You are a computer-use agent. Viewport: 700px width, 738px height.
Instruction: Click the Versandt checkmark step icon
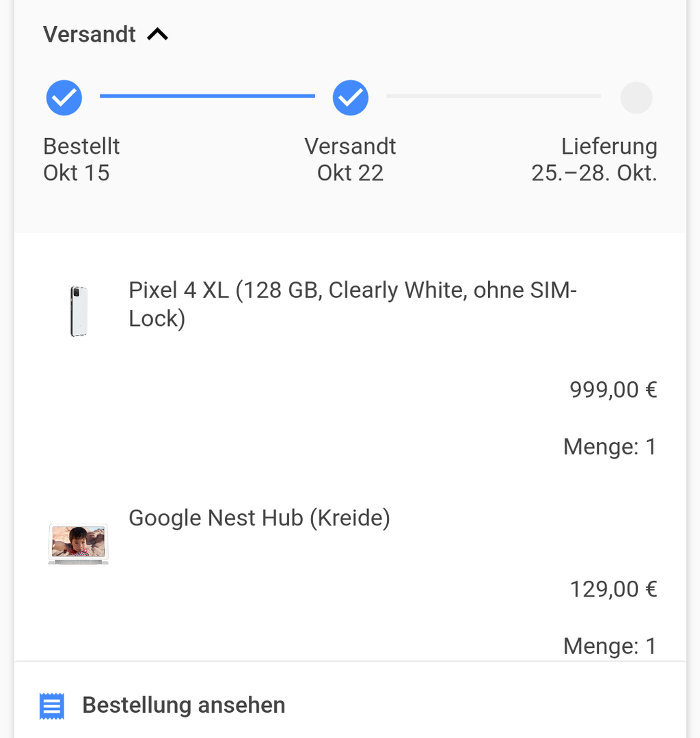coord(351,98)
